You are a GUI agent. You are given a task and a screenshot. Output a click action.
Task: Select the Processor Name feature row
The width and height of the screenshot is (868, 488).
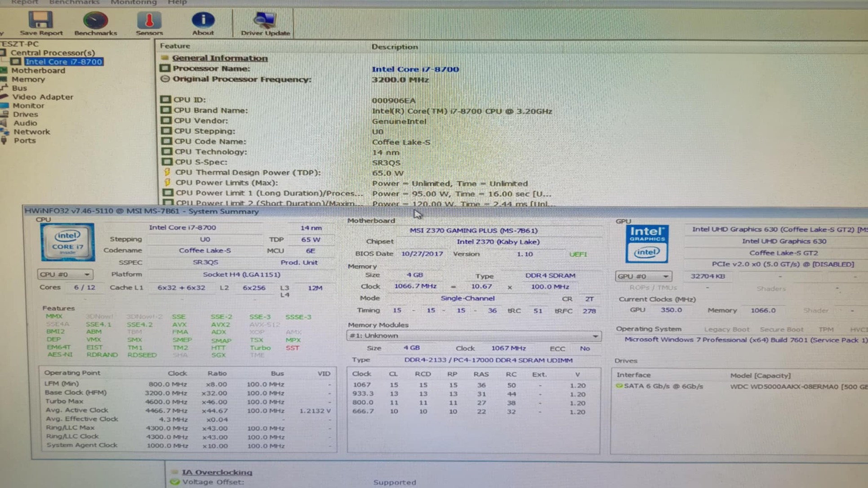pyautogui.click(x=211, y=69)
